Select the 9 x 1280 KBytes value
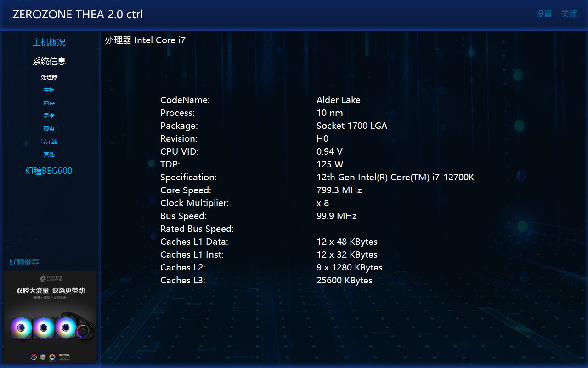Screen dimensions: 588x368 coord(350,267)
